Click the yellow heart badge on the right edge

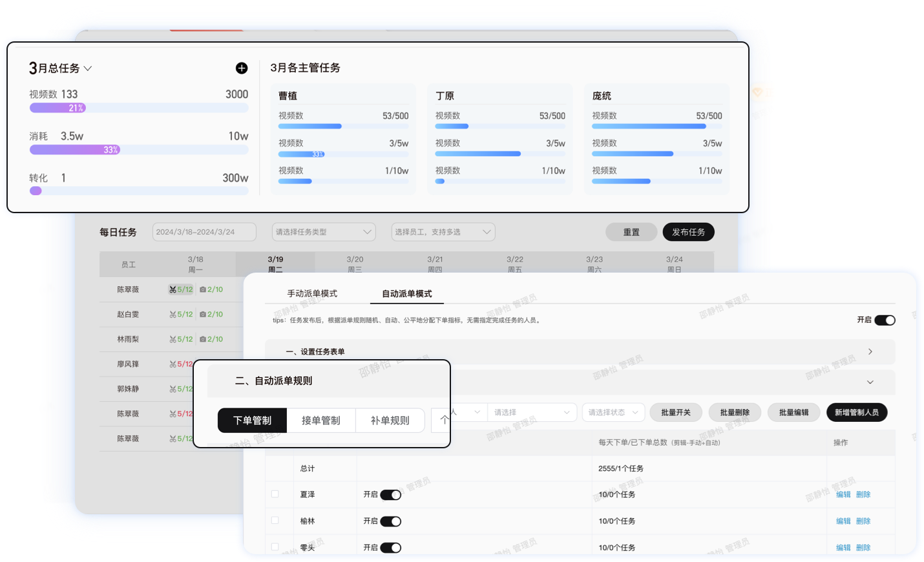(x=757, y=92)
